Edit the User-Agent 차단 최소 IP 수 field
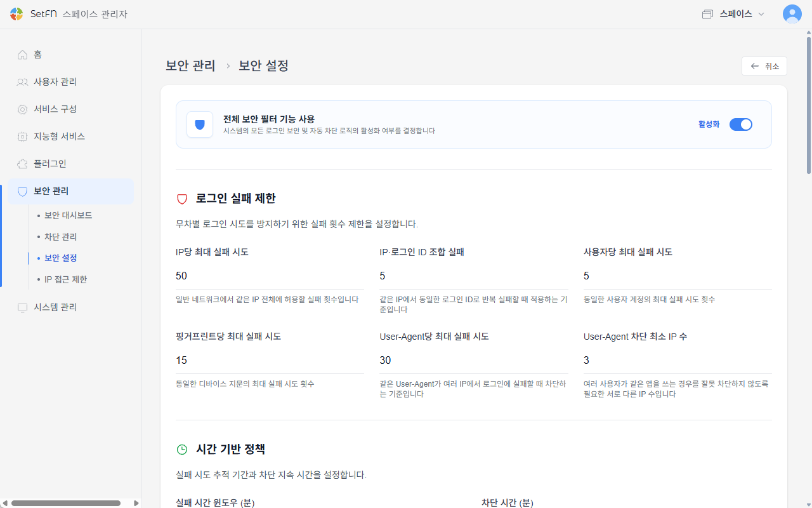Image resolution: width=812 pixels, height=508 pixels. click(x=678, y=361)
